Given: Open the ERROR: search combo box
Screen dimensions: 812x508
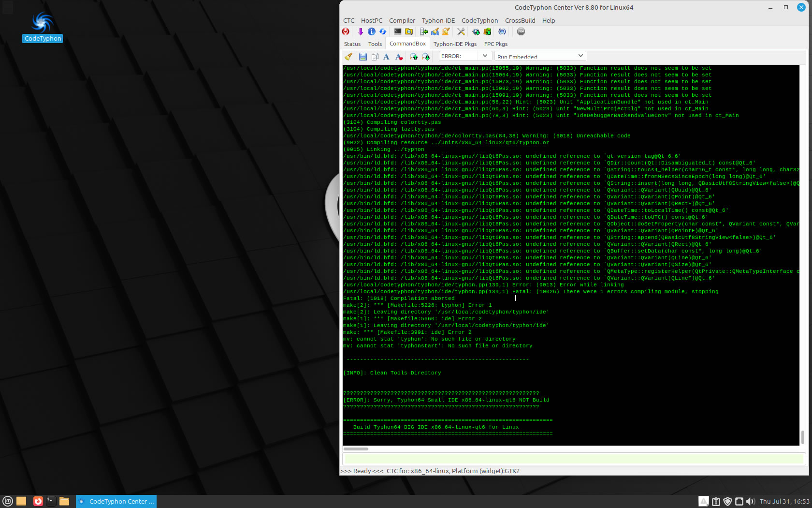Looking at the screenshot, I should pos(464,56).
